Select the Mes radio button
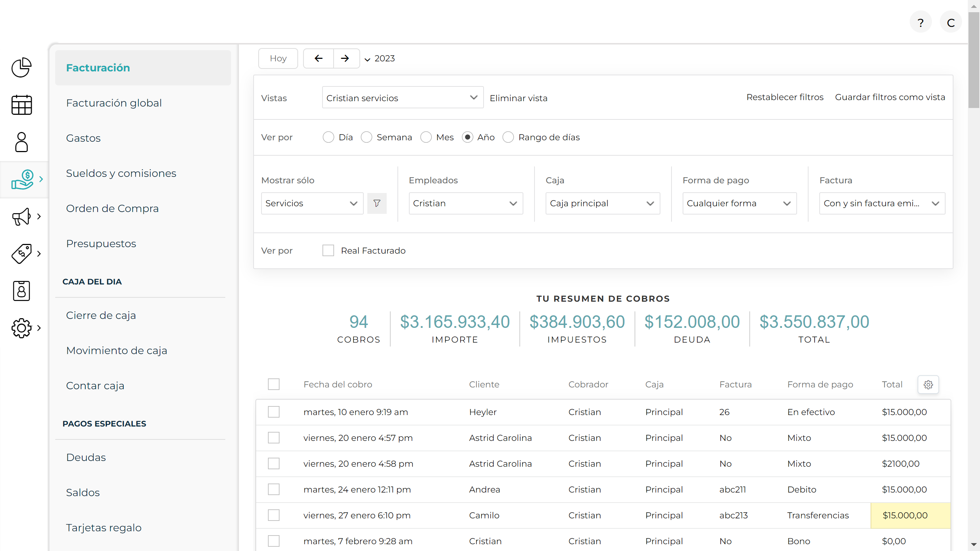The image size is (980, 551). (x=426, y=137)
